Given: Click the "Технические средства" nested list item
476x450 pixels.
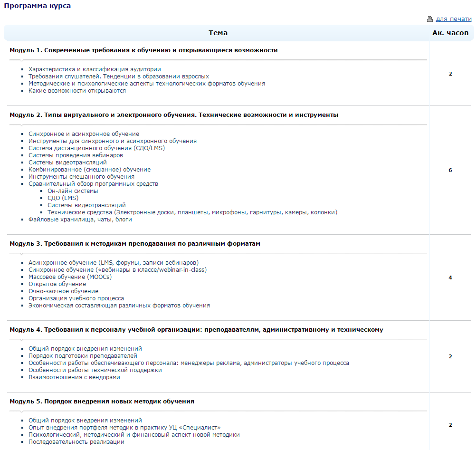Looking at the screenshot, I should pos(192,212).
